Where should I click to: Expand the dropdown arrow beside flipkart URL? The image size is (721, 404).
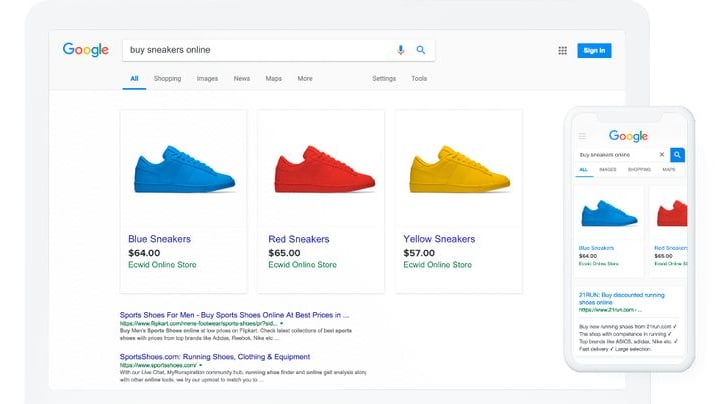281,324
